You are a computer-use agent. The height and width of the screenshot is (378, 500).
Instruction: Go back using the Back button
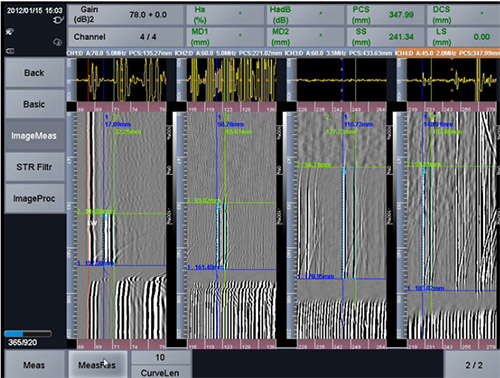click(35, 72)
